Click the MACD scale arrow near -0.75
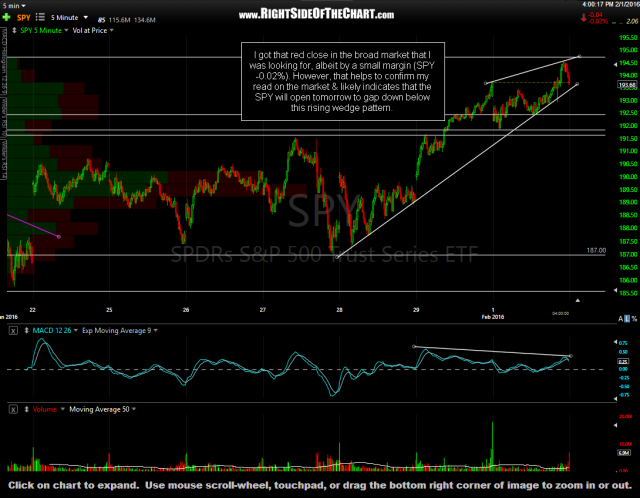The image size is (640, 498). point(616,398)
